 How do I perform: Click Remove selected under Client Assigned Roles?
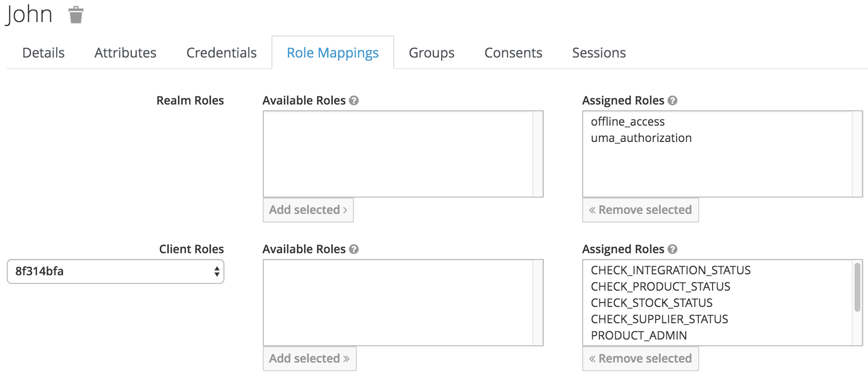coord(640,359)
